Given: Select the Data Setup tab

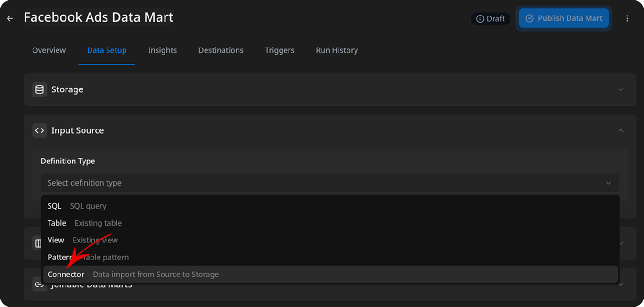Looking at the screenshot, I should pyautogui.click(x=107, y=50).
